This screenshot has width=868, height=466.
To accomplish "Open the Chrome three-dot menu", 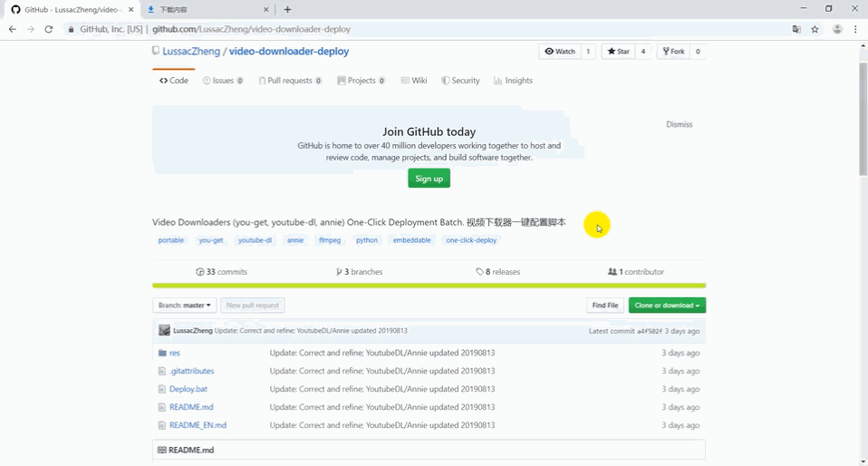I will pos(856,29).
